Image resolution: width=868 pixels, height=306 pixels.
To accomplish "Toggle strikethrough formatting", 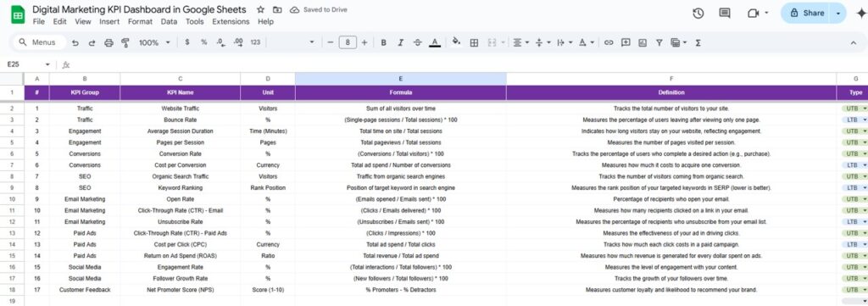I will tap(417, 42).
